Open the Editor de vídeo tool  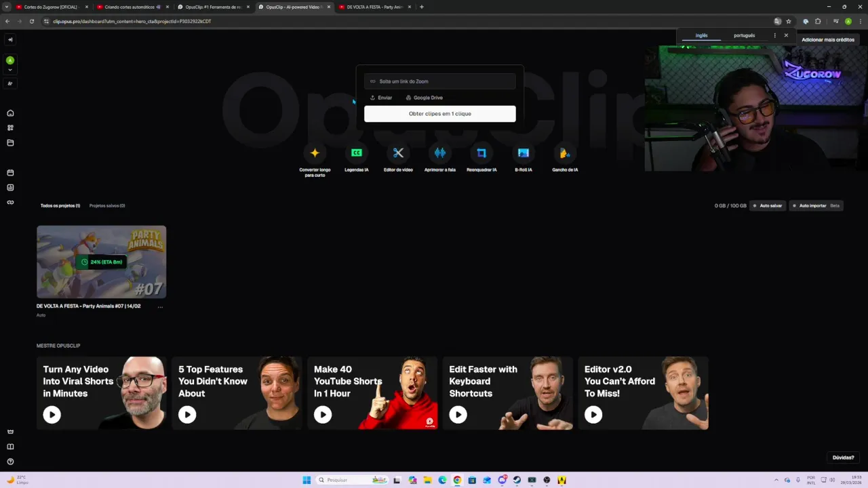click(x=398, y=159)
